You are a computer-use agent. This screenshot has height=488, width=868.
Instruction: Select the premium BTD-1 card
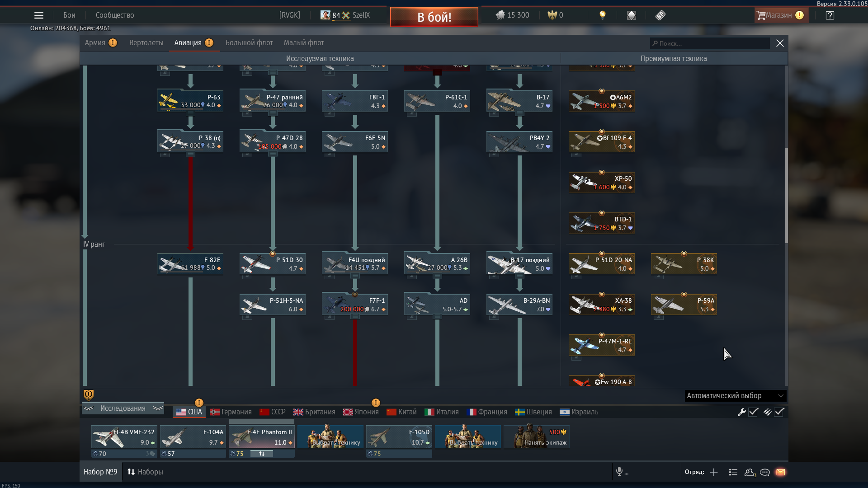(602, 222)
